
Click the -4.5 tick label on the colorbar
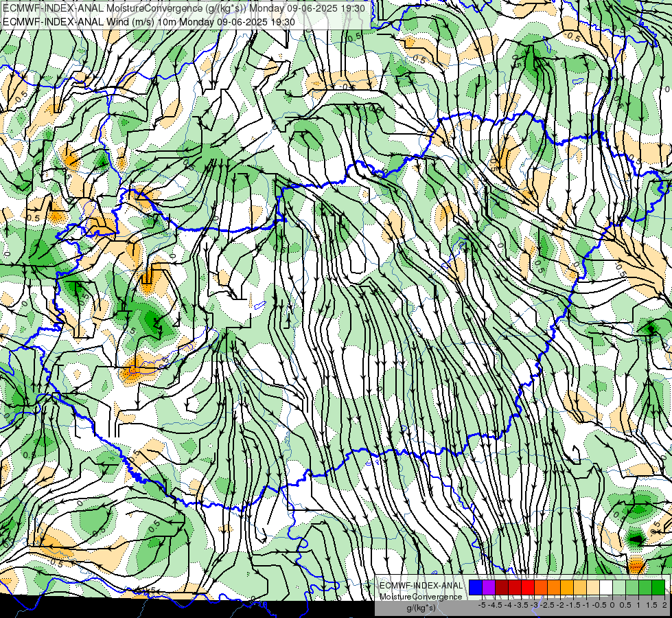(x=495, y=605)
